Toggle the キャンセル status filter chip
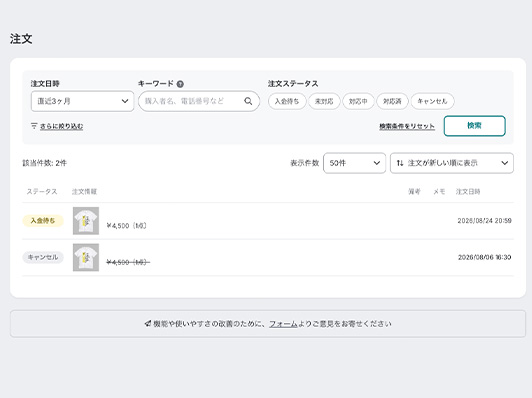Viewport: 532px width, 398px height. (432, 101)
